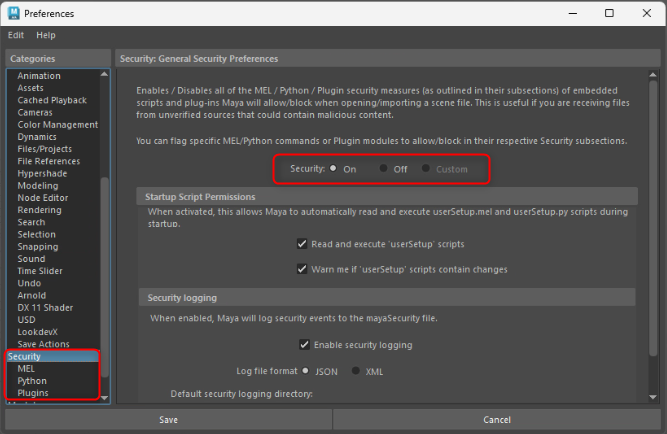The width and height of the screenshot is (667, 434).
Task: Set Security to On
Action: 334,168
